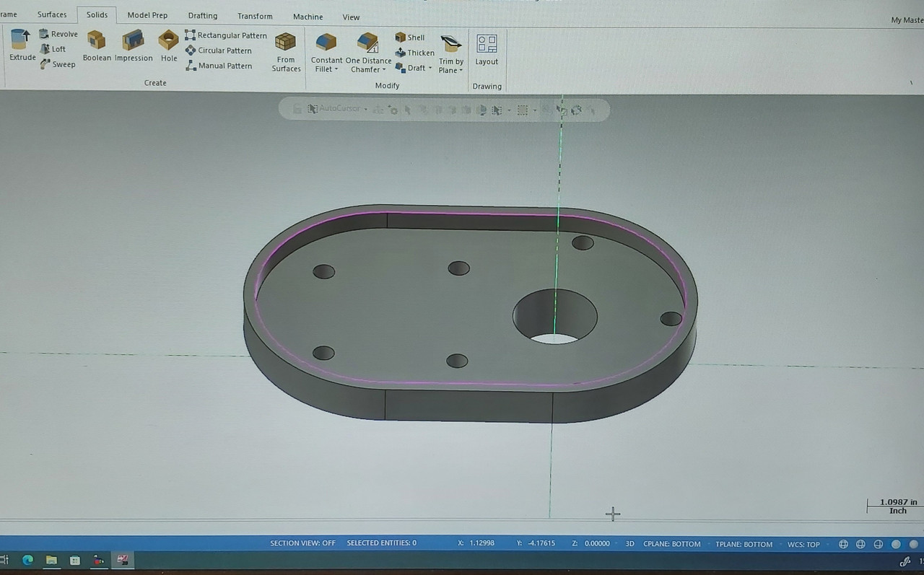Viewport: 924px width, 575px height.
Task: Open the drawing Layout tool
Action: (x=487, y=50)
